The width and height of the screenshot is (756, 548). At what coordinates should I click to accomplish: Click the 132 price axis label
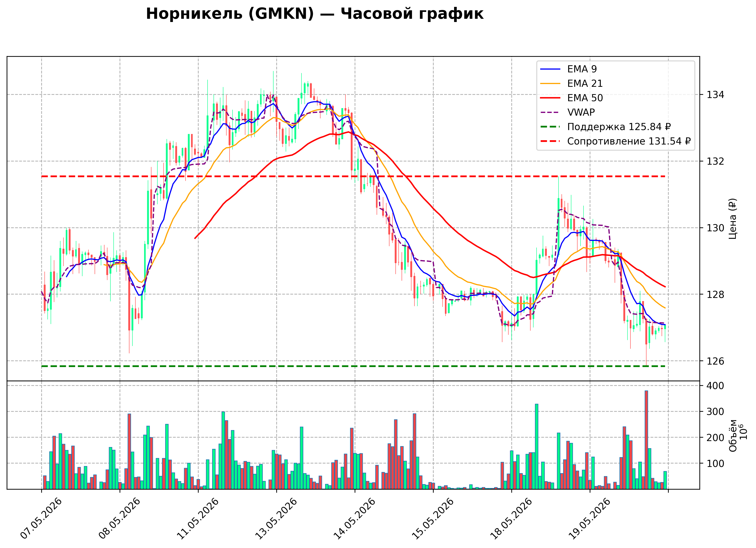coord(715,161)
